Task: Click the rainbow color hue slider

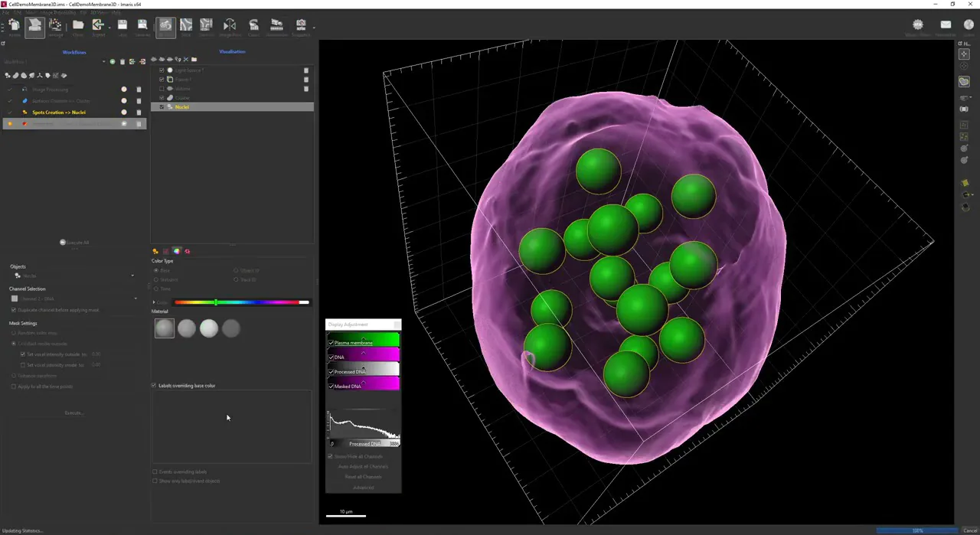Action: [242, 302]
